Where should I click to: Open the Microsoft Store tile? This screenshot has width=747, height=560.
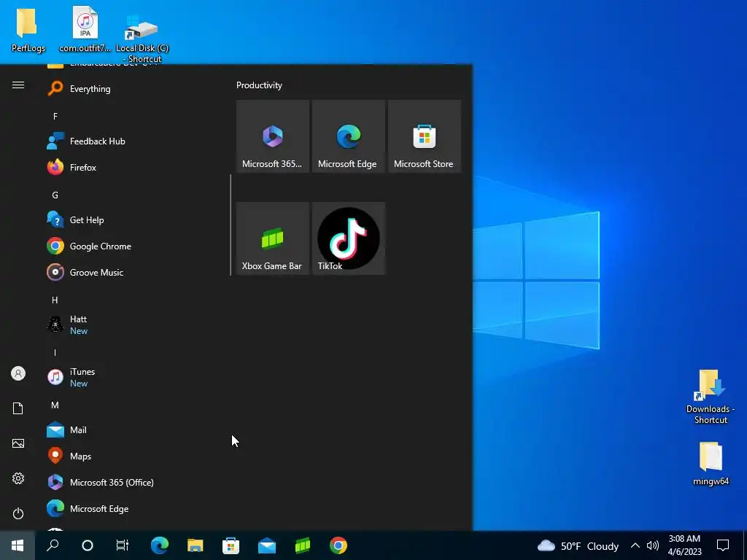pos(425,136)
